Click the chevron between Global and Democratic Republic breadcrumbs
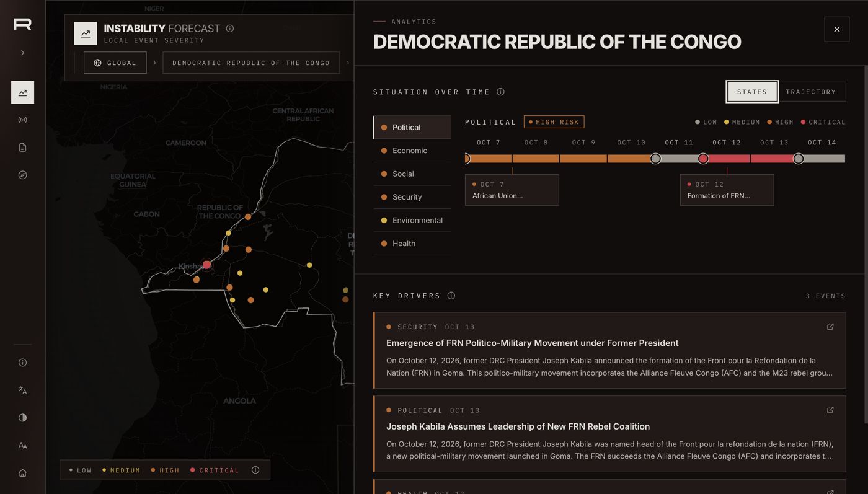868x494 pixels. point(154,63)
